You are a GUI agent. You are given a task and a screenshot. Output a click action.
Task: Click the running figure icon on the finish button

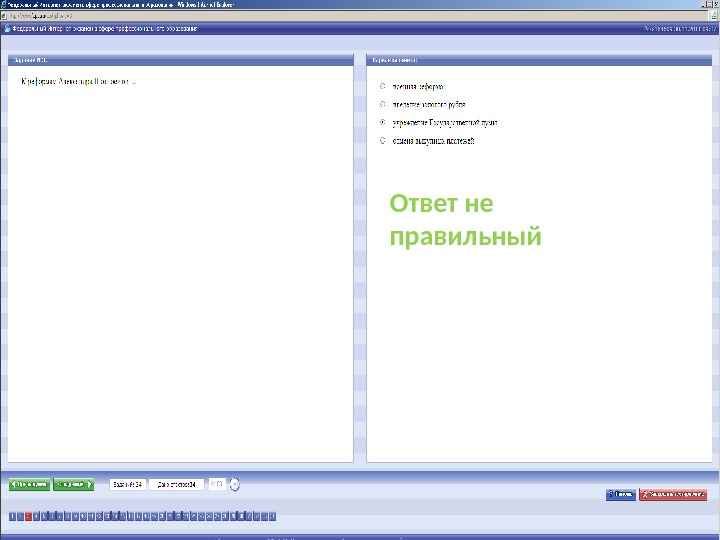point(645,495)
